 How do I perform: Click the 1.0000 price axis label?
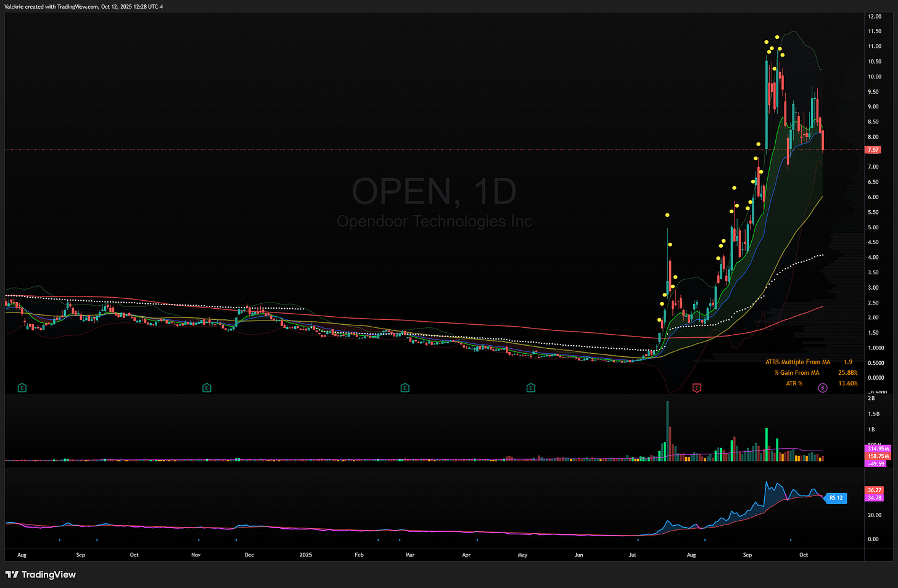pyautogui.click(x=876, y=348)
